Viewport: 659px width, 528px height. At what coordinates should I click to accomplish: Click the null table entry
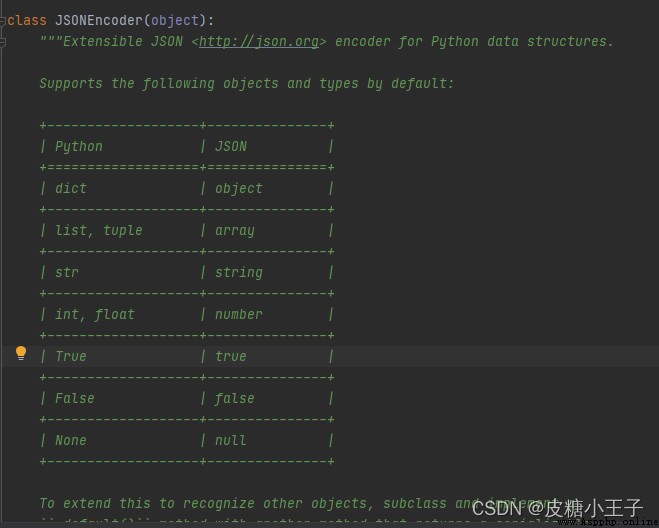[x=231, y=441]
